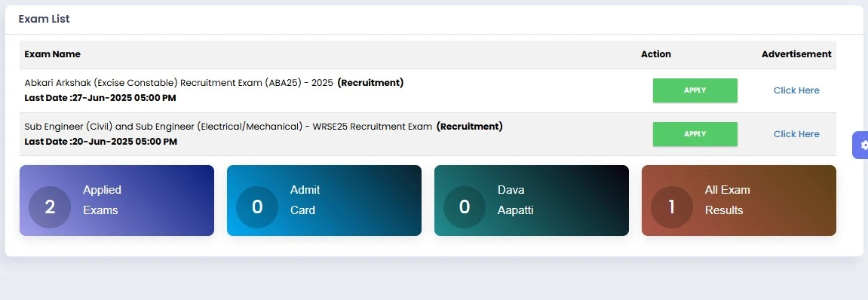Open the settings gear icon on the right edge

[863, 145]
